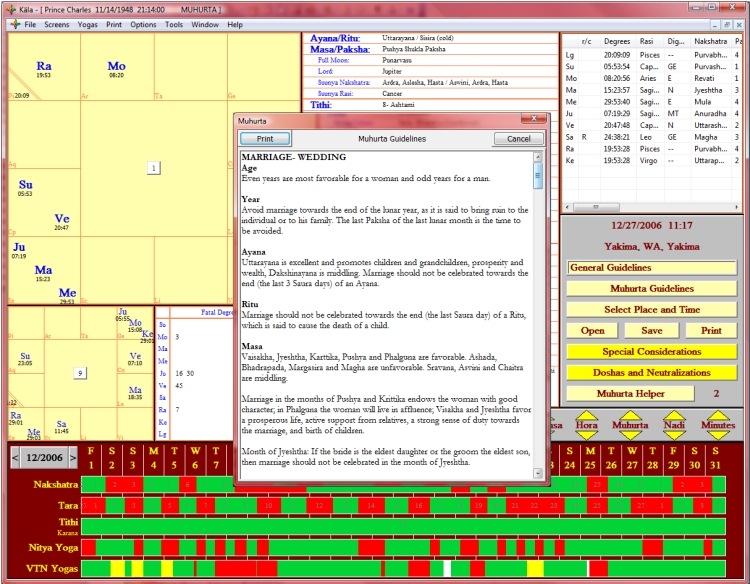The width and height of the screenshot is (750, 584).
Task: Open the Print menu
Action: coord(114,24)
